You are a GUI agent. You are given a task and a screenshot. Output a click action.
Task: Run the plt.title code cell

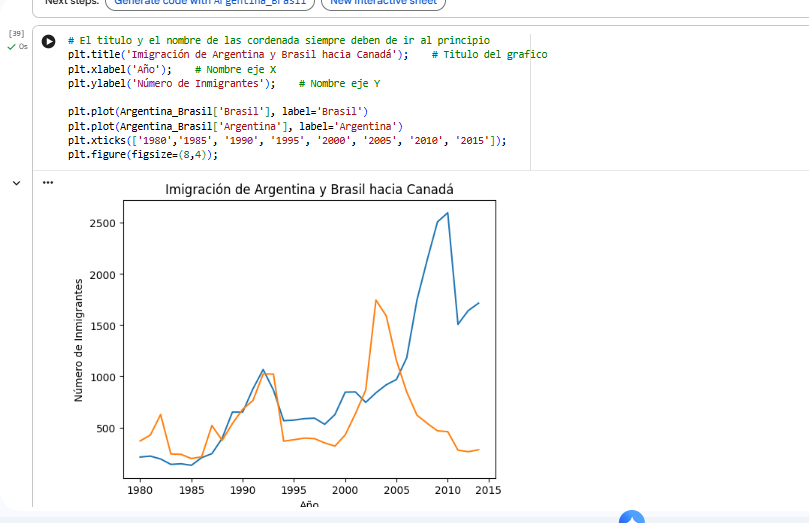coord(48,41)
